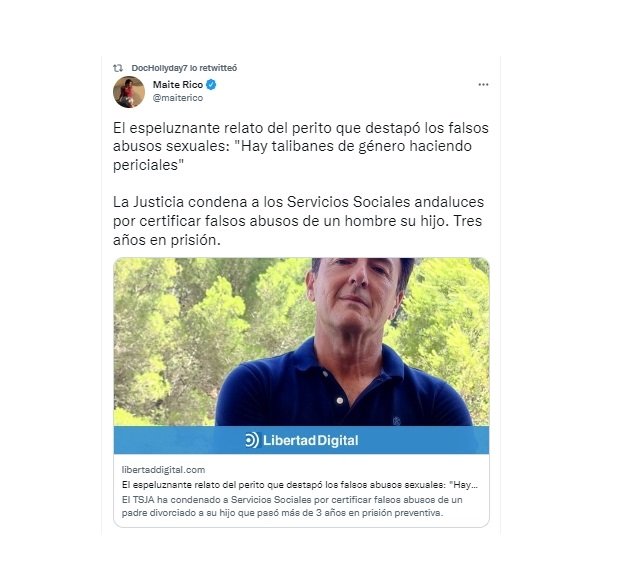Image resolution: width=620 pixels, height=577 pixels.
Task: Open the @maiterico handle link
Action: (178, 98)
